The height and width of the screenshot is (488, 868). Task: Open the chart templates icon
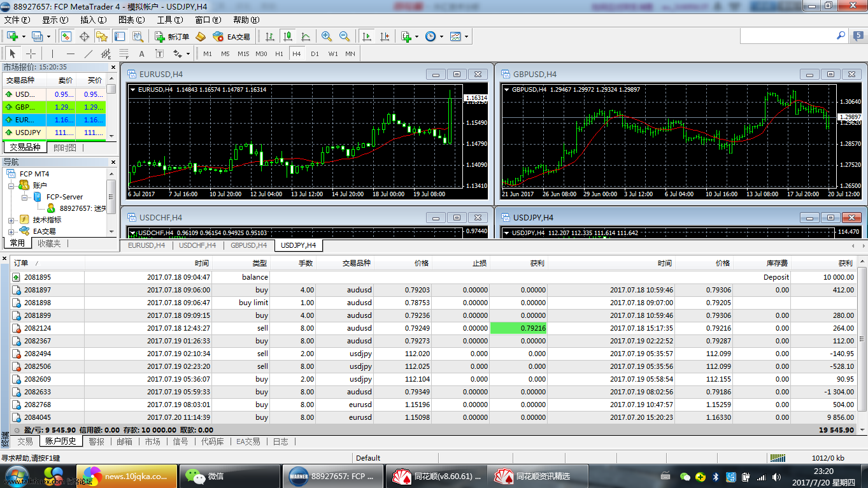(455, 36)
